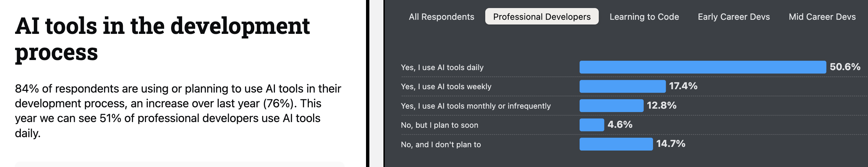Click the 'Yes, I use AI tools weekly' label
Image resolution: width=868 pixels, height=167 pixels.
click(x=446, y=87)
